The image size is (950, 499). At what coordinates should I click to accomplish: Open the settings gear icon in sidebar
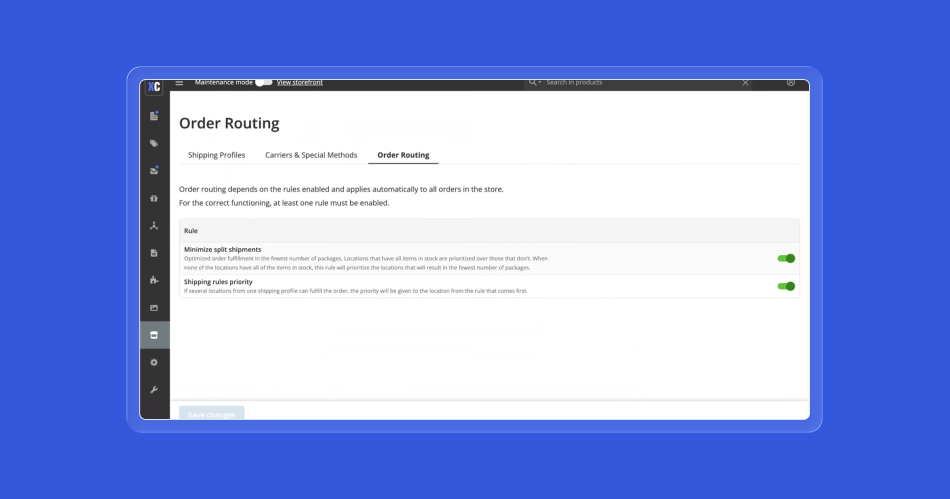(154, 362)
